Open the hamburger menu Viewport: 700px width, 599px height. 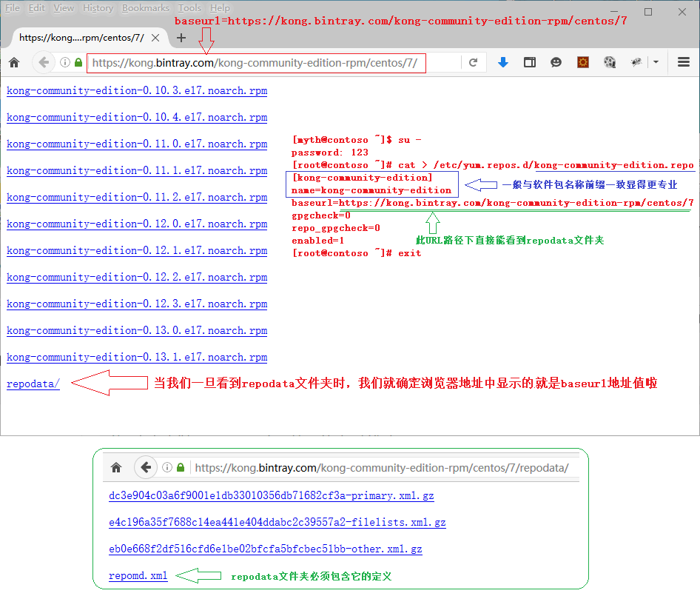pyautogui.click(x=684, y=62)
